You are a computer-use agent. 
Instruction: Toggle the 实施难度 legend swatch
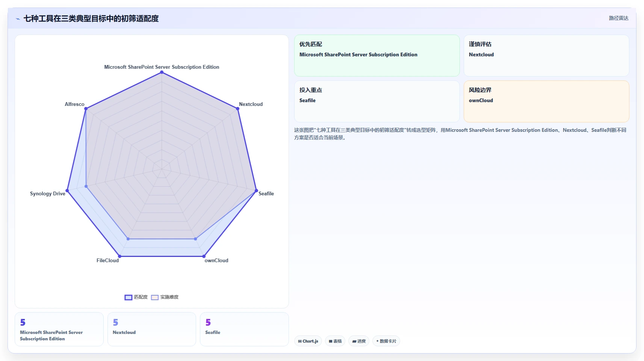pos(155,297)
